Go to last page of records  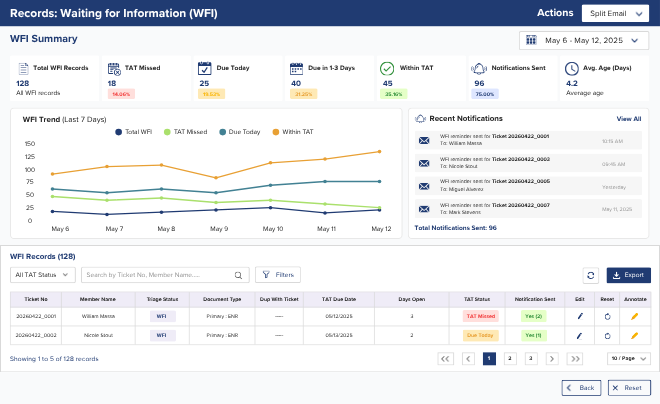[575, 359]
